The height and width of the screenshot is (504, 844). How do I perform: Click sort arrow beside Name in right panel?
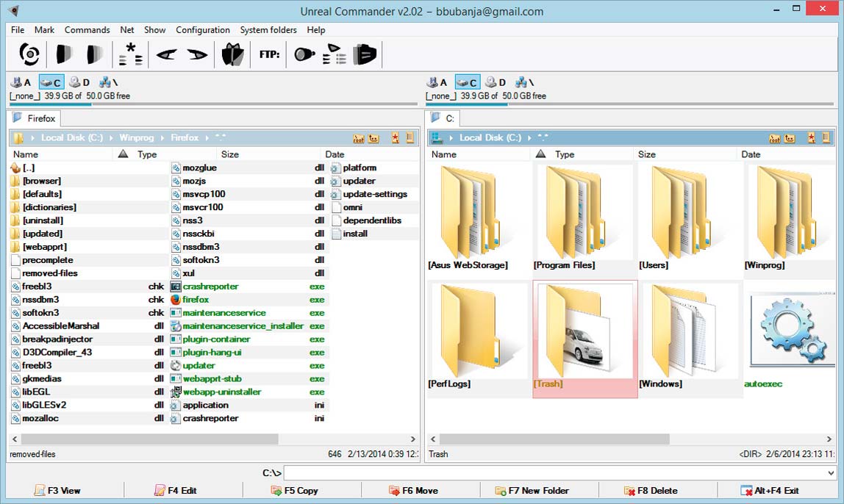(x=541, y=154)
